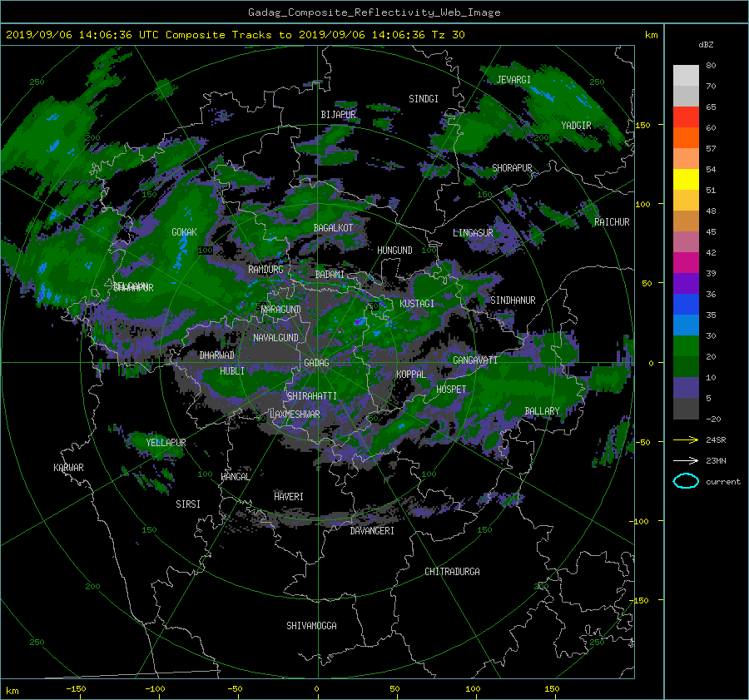Image resolution: width=749 pixels, height=700 pixels.
Task: Select the SHIVAMOGGA city label
Action: [x=311, y=625]
